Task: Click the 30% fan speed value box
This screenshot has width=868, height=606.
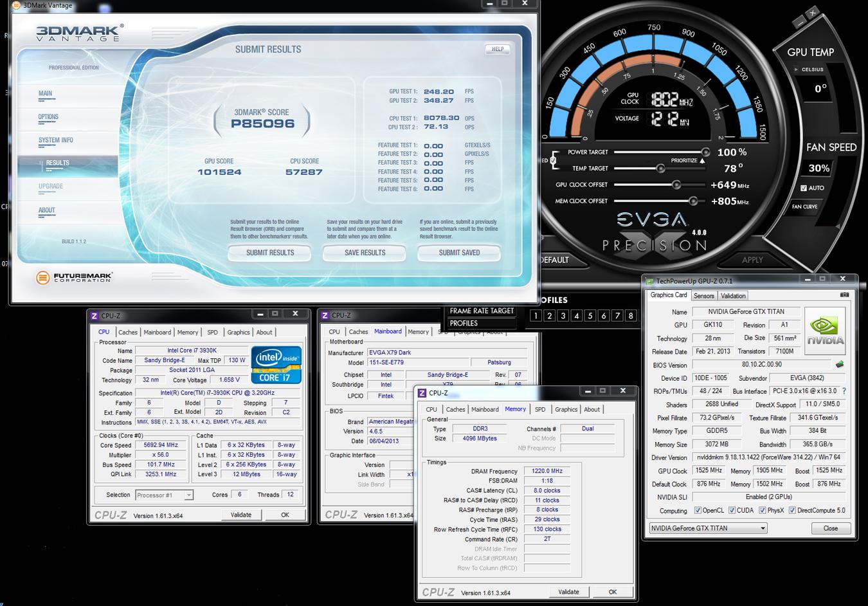Action: [819, 168]
